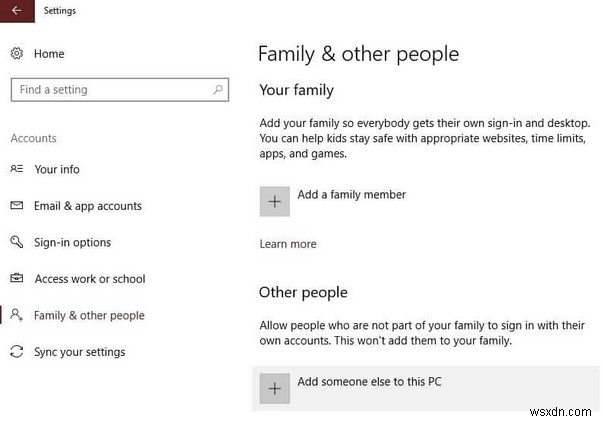Open the Your info page
Screen dimensions: 603x422
click(57, 170)
